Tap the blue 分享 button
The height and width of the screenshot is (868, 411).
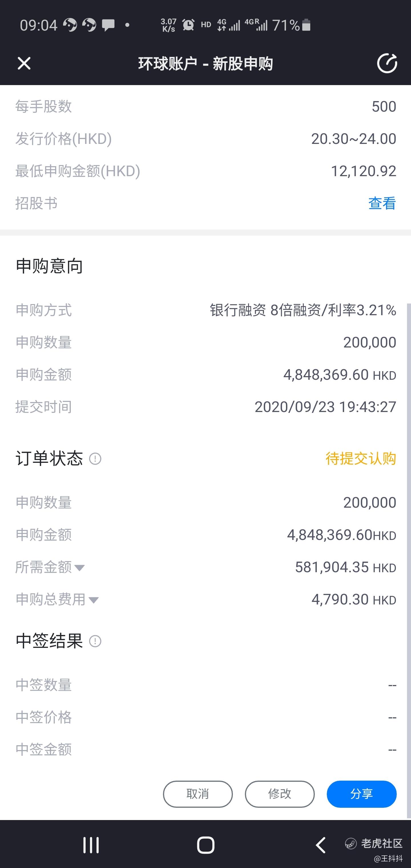click(361, 794)
